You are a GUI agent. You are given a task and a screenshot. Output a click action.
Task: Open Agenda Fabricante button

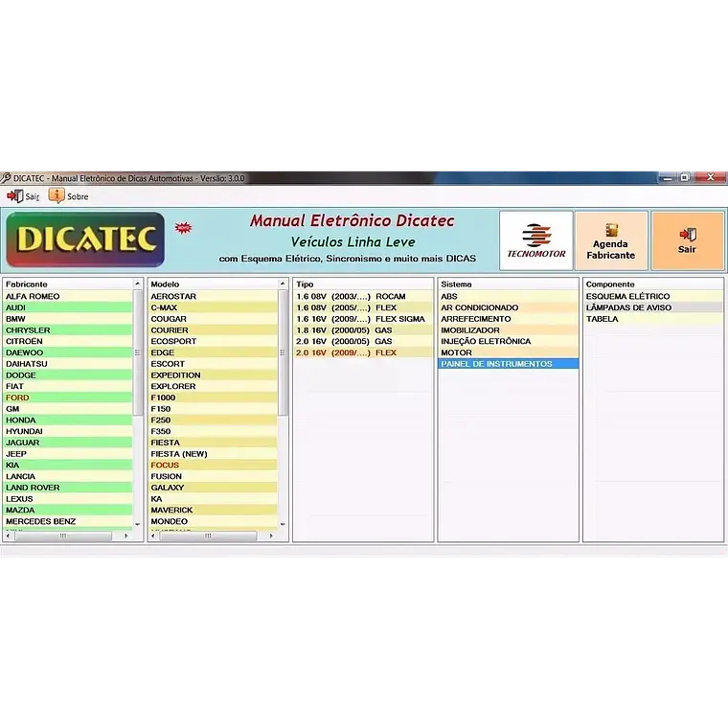611,240
